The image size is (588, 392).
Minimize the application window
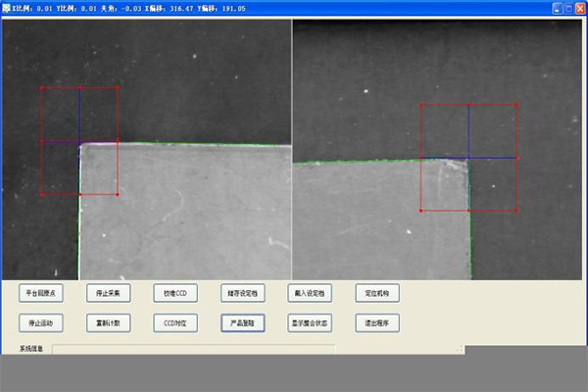(x=557, y=8)
